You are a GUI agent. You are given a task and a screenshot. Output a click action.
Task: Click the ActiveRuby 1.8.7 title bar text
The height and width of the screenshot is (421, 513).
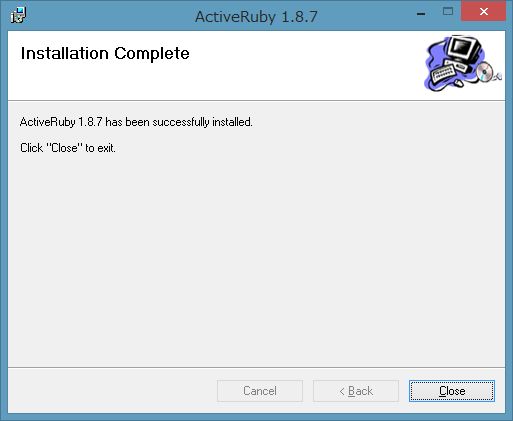[x=256, y=16]
